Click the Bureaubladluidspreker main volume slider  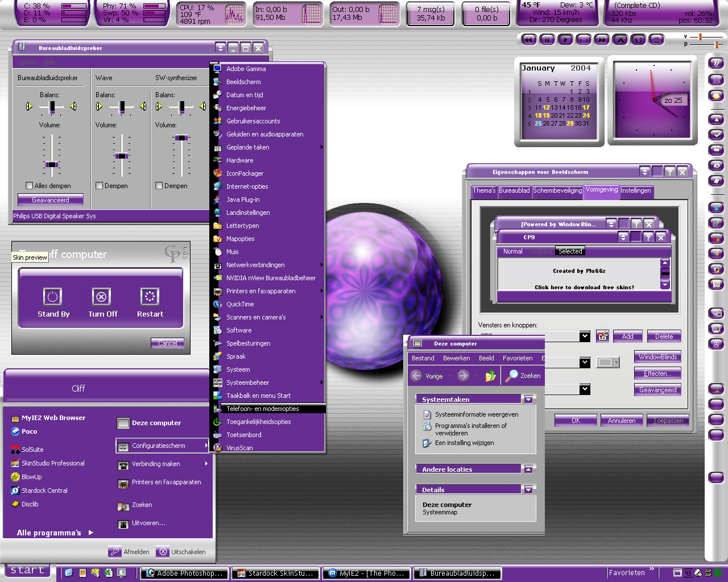click(52, 164)
